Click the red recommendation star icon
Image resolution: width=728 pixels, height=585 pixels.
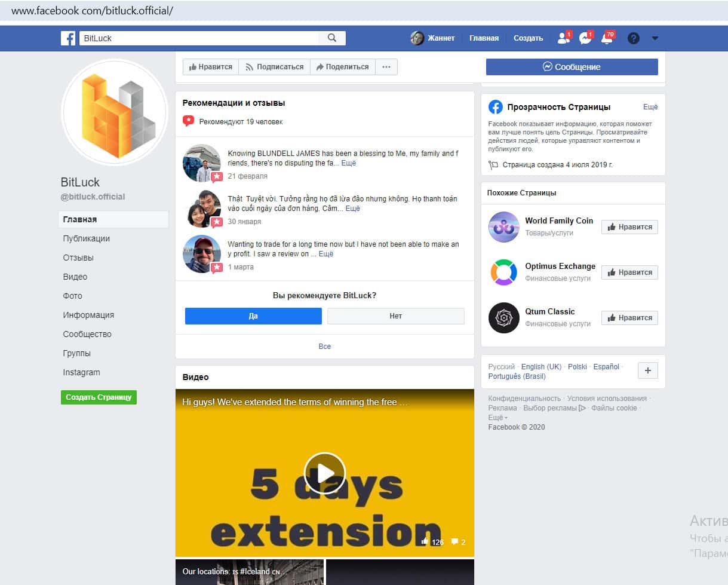(189, 121)
